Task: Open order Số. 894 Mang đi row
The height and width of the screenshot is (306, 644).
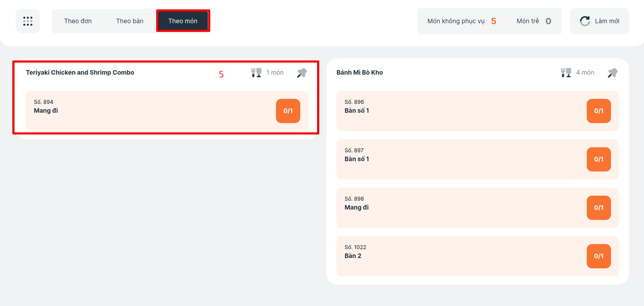Action: point(167,111)
